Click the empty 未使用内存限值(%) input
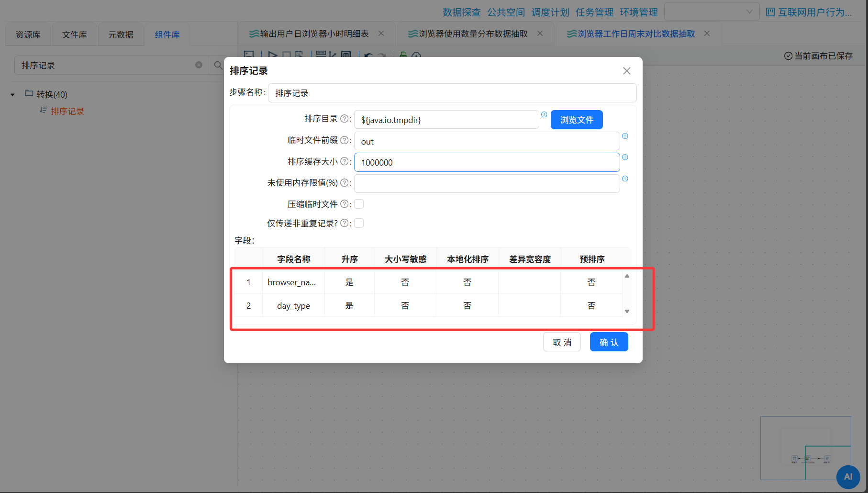The width and height of the screenshot is (868, 493). [487, 183]
